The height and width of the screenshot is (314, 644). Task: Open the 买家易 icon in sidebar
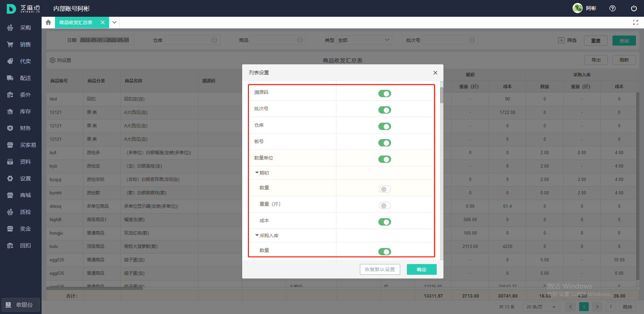coord(10,145)
